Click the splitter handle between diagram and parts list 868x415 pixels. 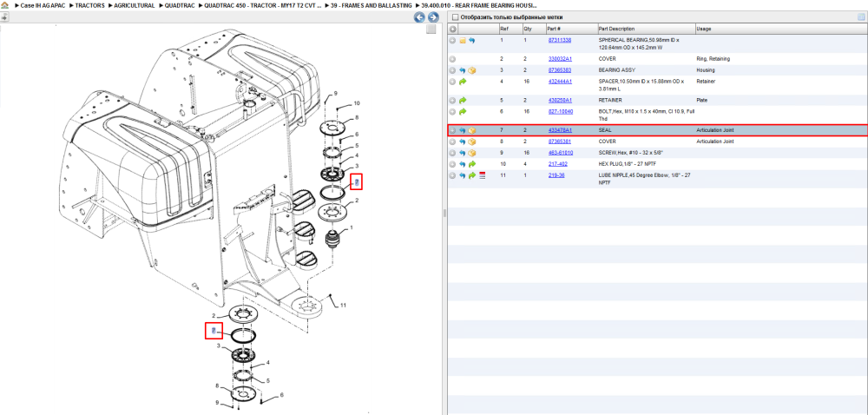(444, 214)
